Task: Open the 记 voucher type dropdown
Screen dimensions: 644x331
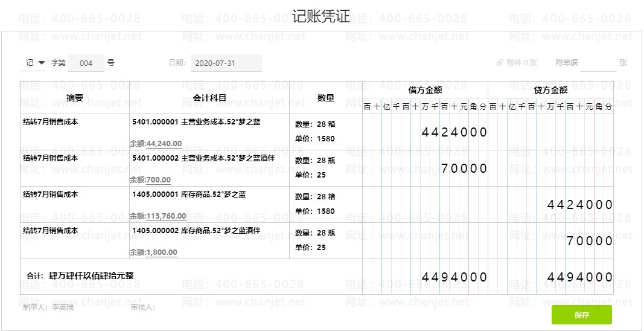Action: click(x=33, y=63)
